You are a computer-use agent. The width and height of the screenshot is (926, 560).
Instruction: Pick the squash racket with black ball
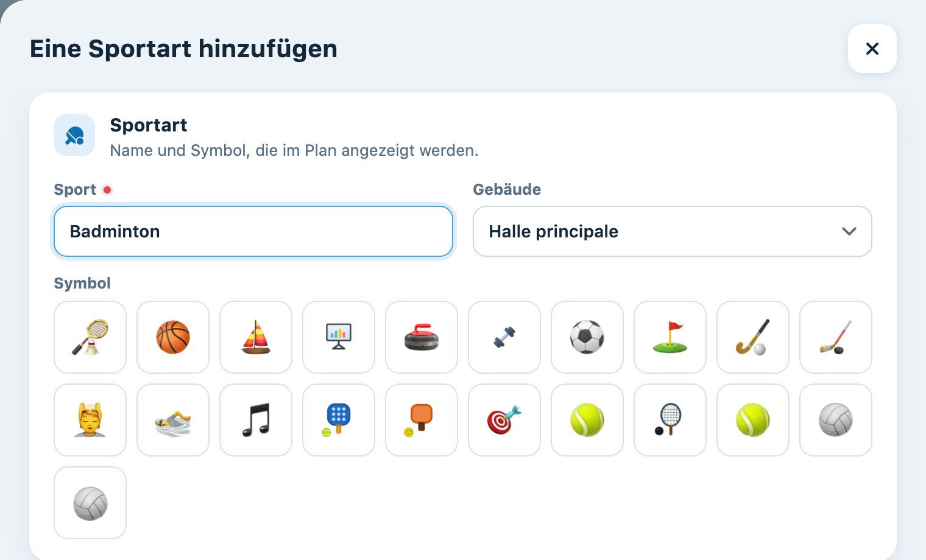pos(670,420)
